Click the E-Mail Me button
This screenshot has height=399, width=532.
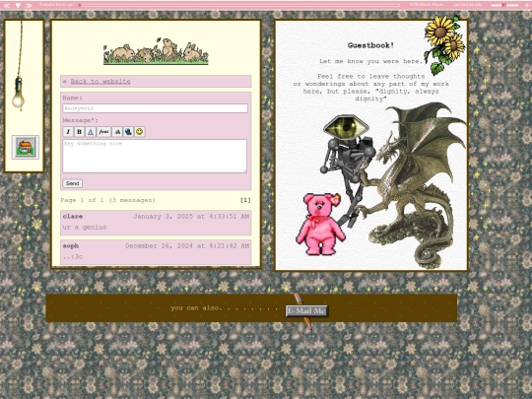click(306, 310)
